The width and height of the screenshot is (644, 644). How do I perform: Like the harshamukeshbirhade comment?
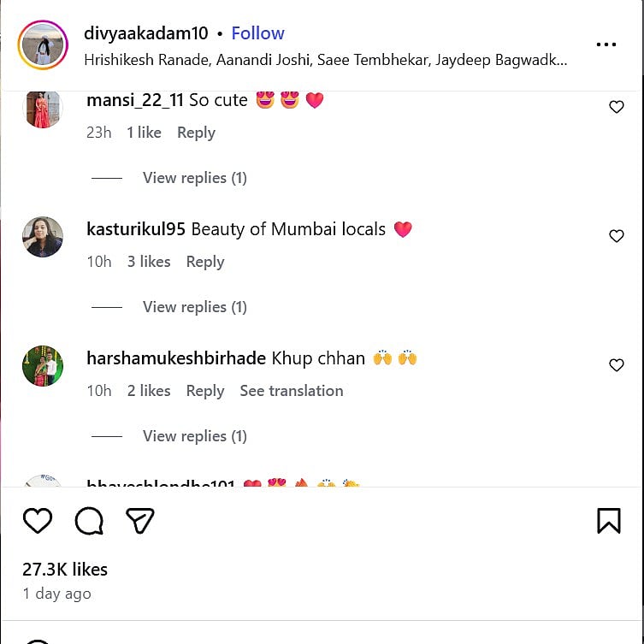coord(616,365)
